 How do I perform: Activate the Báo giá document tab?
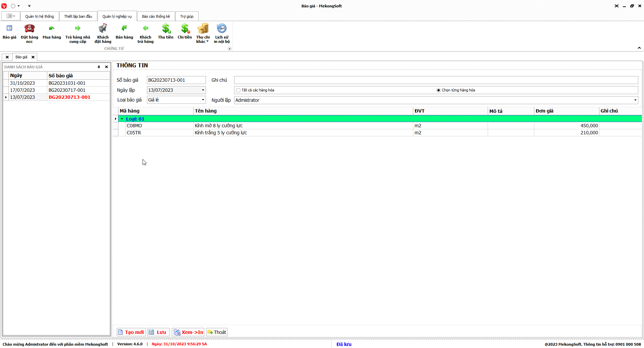pyautogui.click(x=21, y=57)
